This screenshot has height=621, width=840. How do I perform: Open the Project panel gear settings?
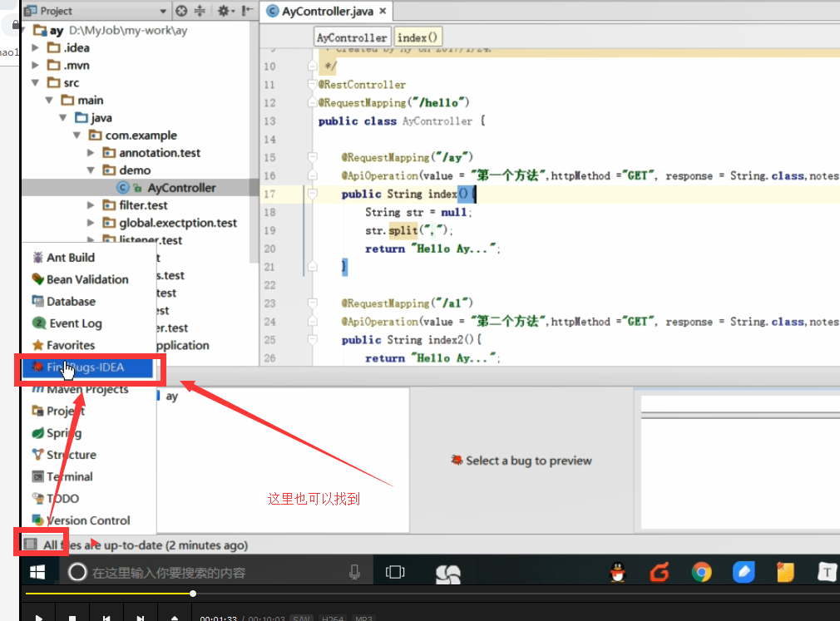224,11
